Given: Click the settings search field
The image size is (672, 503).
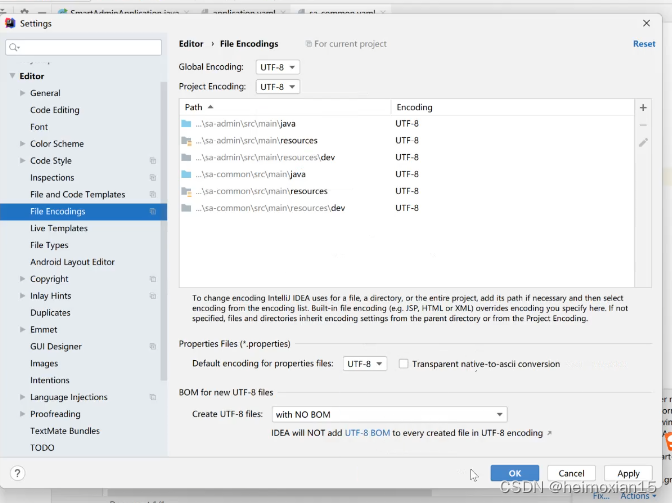Looking at the screenshot, I should (84, 47).
